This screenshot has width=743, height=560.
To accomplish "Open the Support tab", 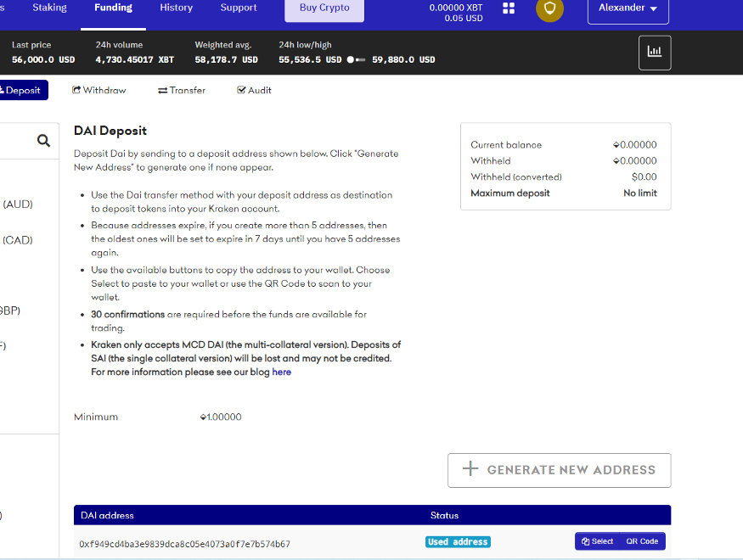I will tap(239, 8).
